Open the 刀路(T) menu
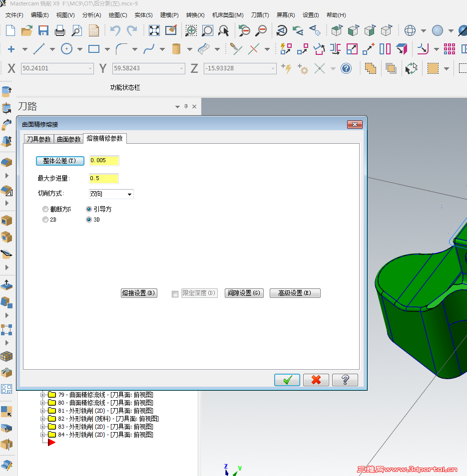 click(x=260, y=15)
